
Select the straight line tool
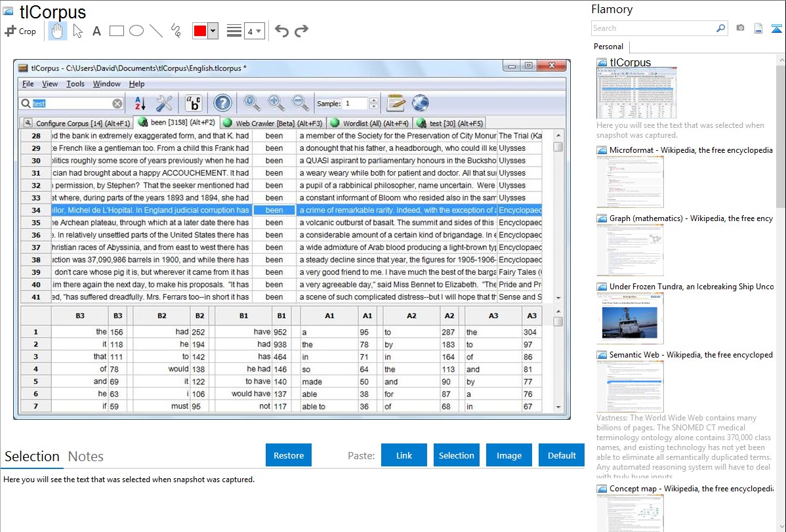point(156,31)
